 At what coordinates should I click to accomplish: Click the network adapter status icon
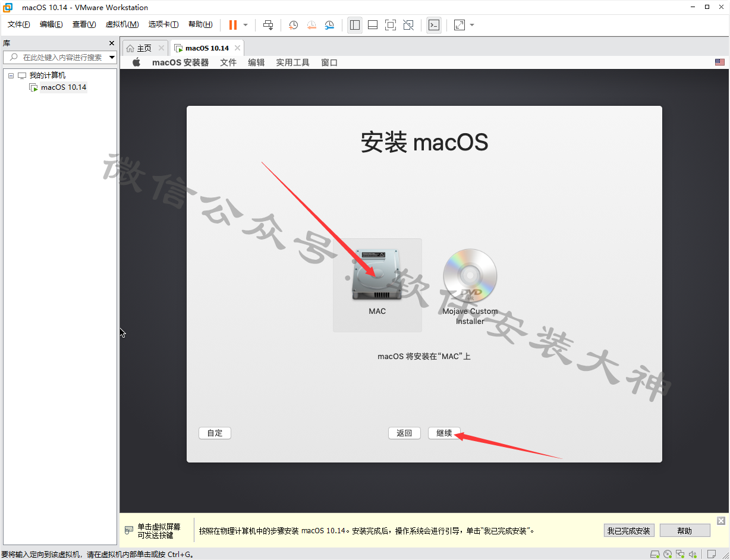click(680, 554)
